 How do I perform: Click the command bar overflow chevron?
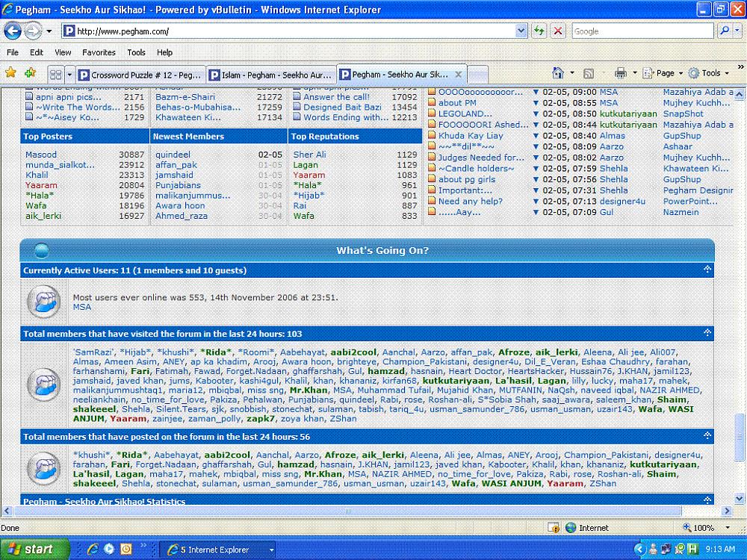click(741, 67)
